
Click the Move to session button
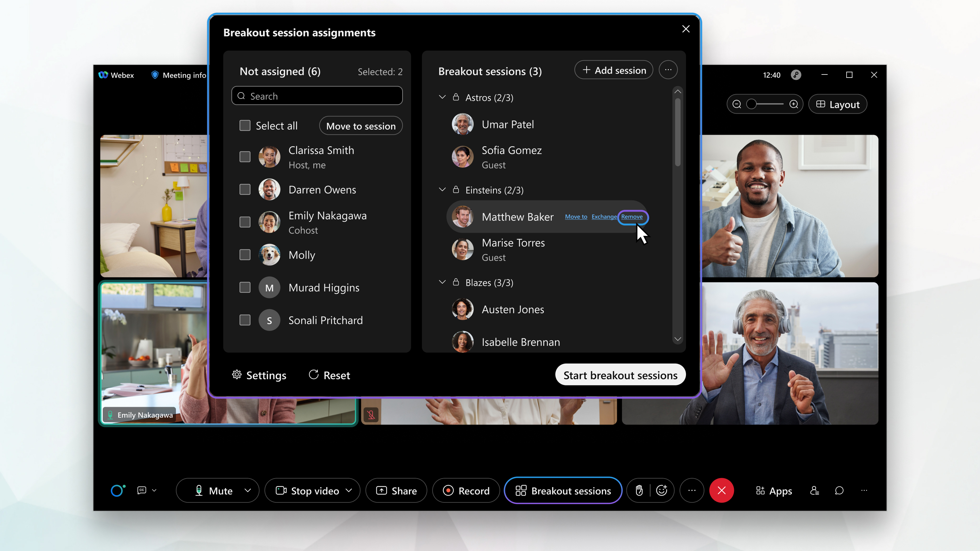361,126
